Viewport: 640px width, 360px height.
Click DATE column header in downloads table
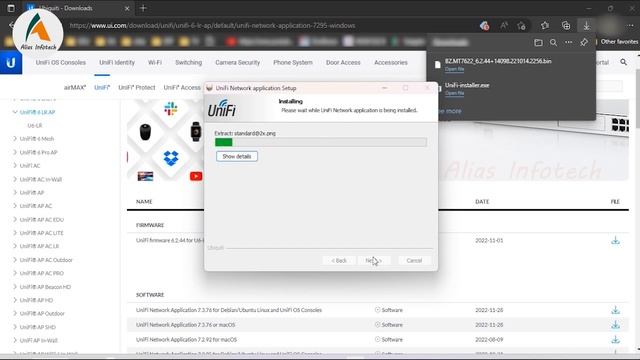pyautogui.click(x=482, y=202)
